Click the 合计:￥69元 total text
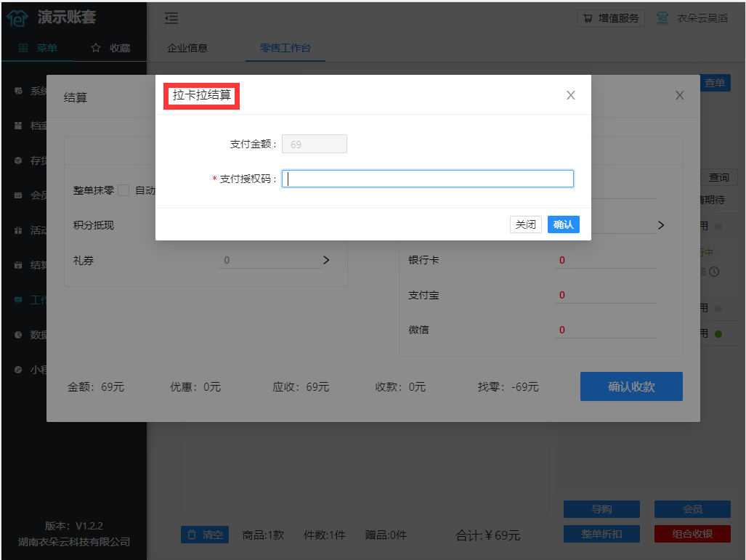This screenshot has height=560, width=746. [x=488, y=535]
